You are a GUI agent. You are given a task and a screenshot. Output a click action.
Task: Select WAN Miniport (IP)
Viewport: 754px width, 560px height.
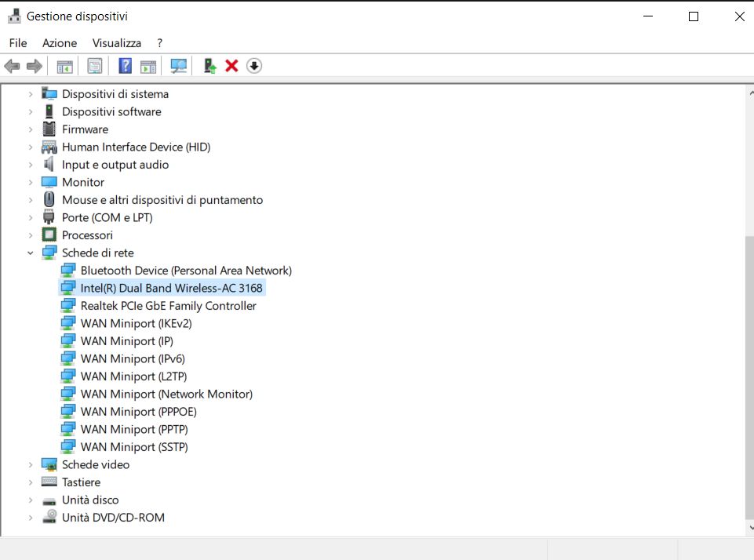click(127, 341)
